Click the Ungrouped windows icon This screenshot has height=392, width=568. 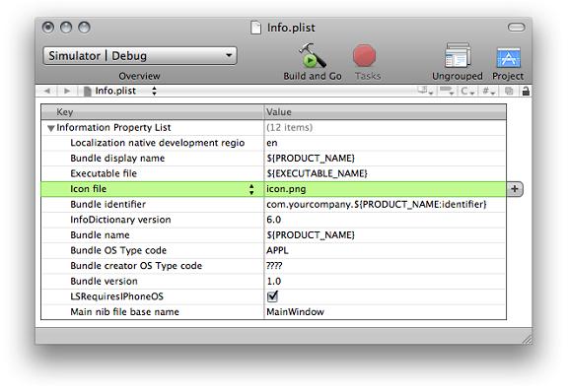coord(458,55)
